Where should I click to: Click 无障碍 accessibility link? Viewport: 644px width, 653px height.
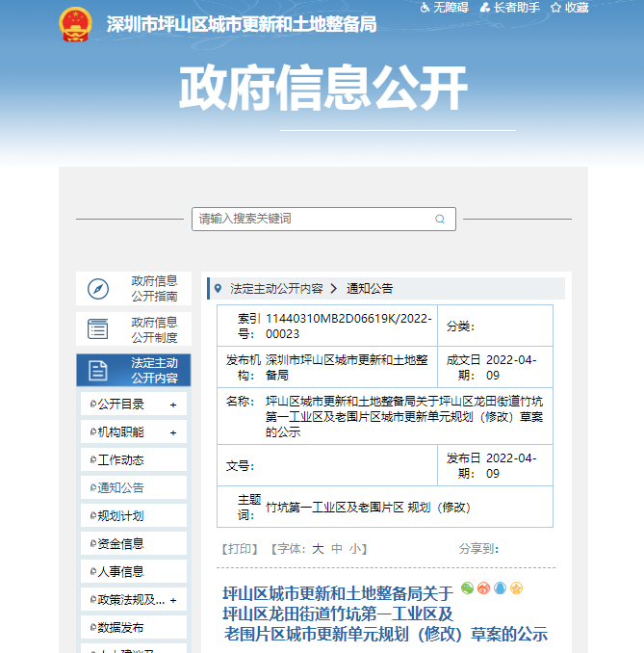coord(444,8)
